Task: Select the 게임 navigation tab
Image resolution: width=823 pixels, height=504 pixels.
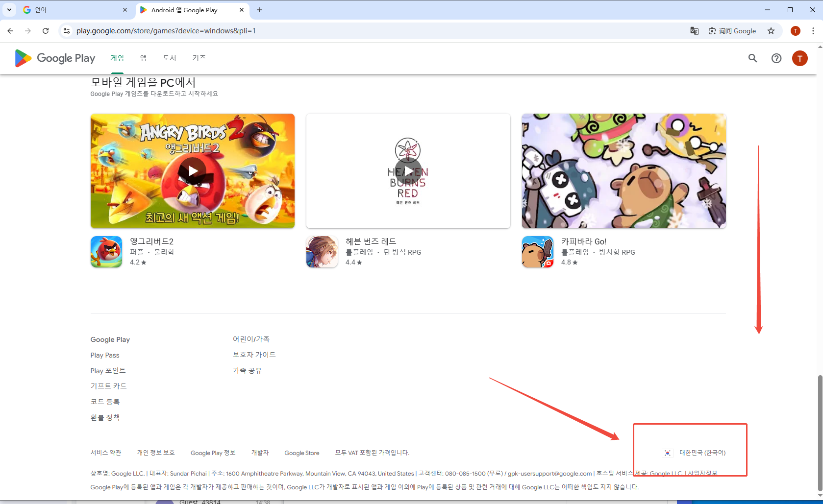Action: click(x=117, y=58)
